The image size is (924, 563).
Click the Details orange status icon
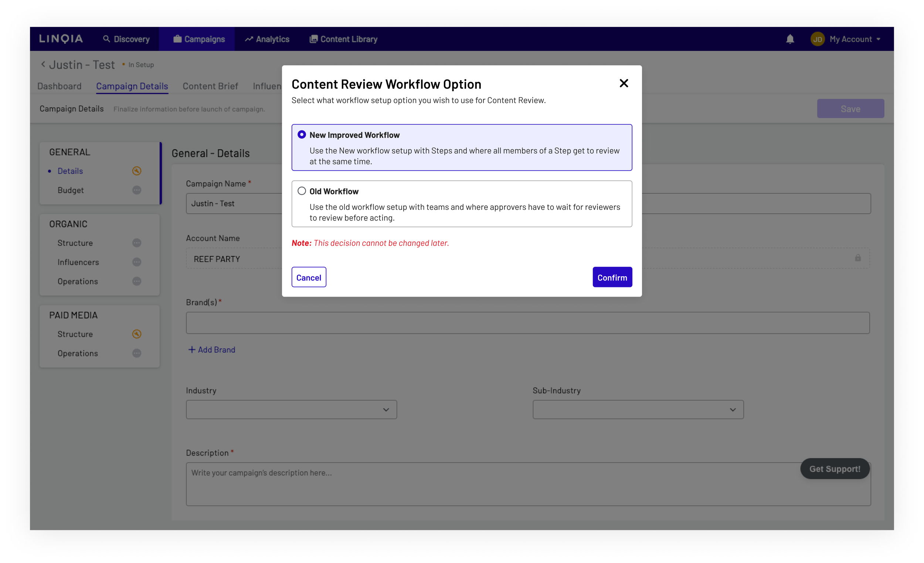(x=136, y=171)
